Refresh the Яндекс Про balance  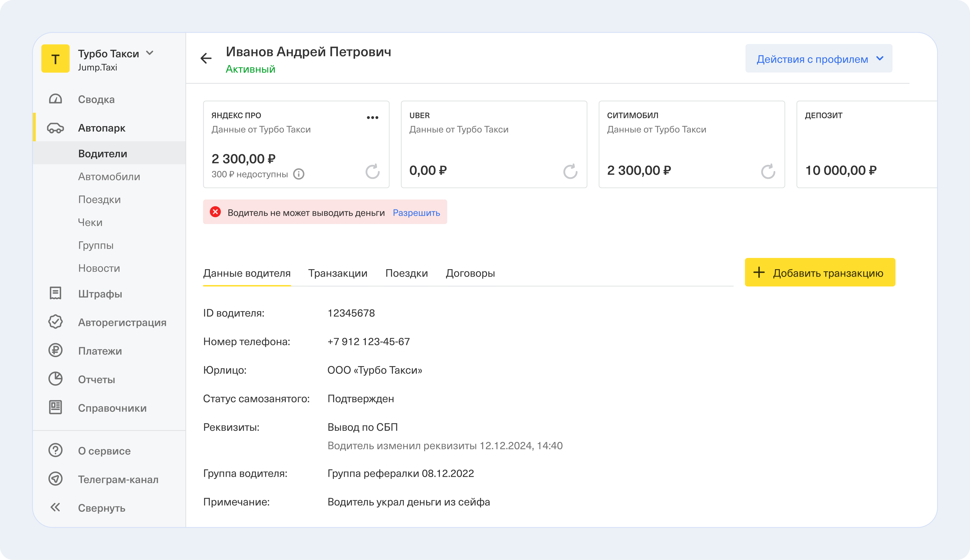point(372,171)
